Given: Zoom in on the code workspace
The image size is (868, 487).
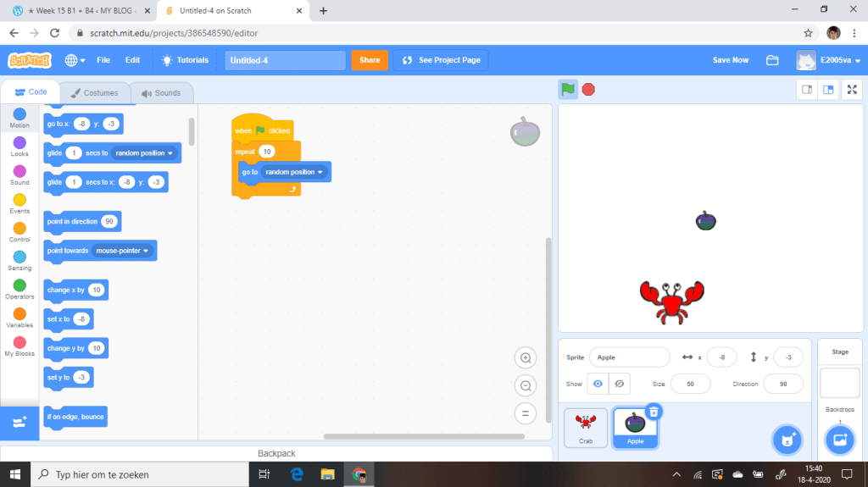Looking at the screenshot, I should [526, 358].
